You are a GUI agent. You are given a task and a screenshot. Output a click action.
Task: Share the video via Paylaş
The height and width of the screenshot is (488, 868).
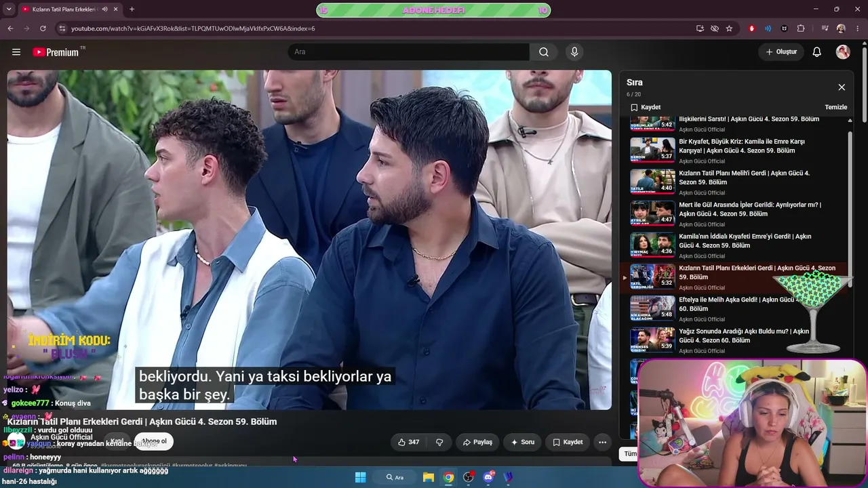pyautogui.click(x=477, y=442)
